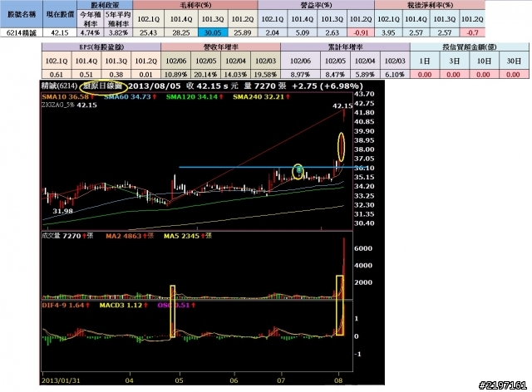Select the 19.58% revenue growth cell
532x392 pixels.
(x=266, y=74)
